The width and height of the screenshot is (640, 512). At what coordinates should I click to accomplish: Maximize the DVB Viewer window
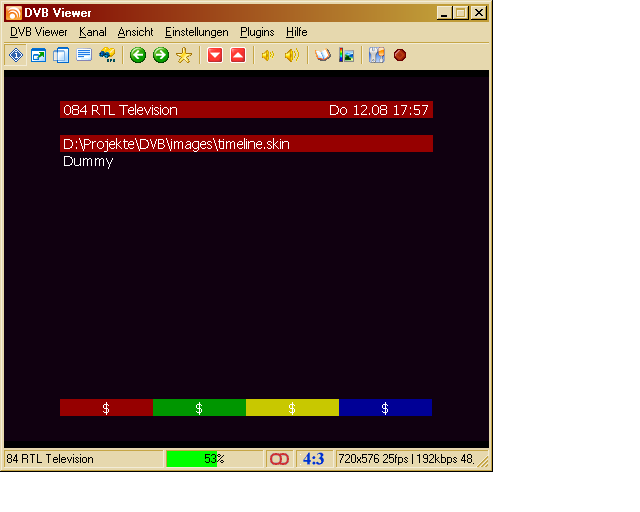[x=460, y=13]
